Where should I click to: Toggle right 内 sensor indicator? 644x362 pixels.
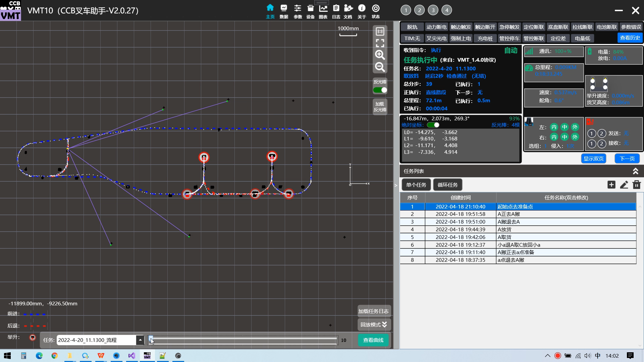tap(554, 137)
